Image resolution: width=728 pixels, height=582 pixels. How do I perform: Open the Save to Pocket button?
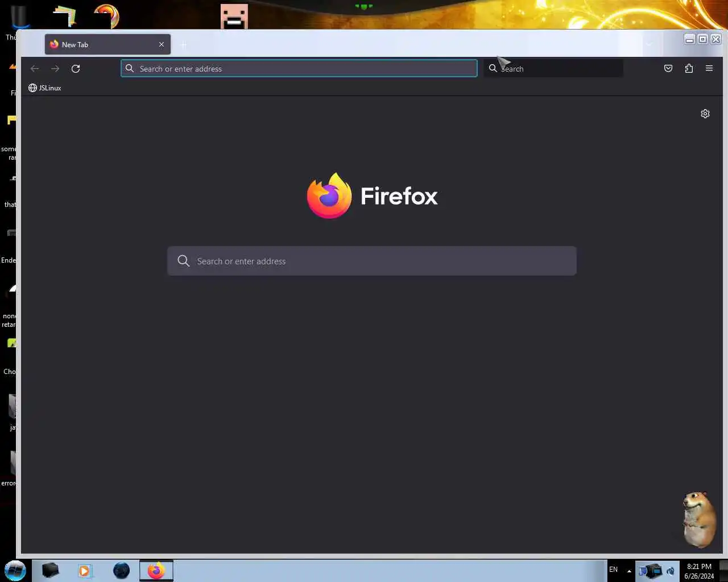[x=668, y=68]
